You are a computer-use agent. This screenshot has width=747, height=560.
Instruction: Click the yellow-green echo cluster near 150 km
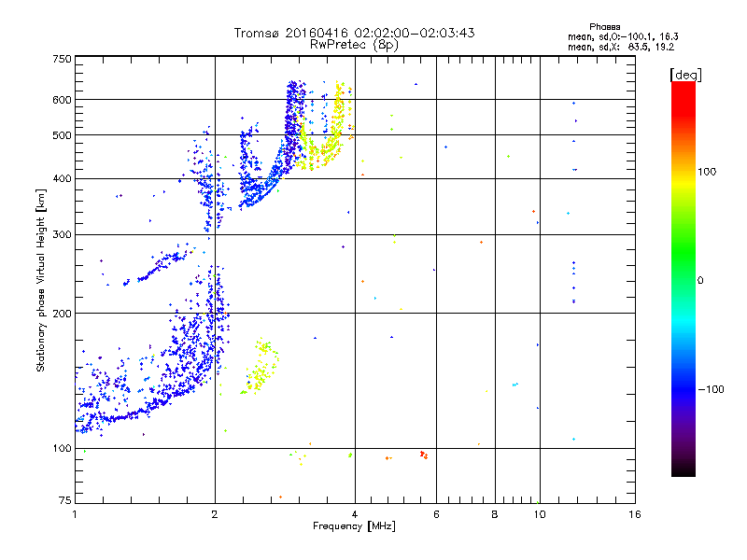[261, 367]
